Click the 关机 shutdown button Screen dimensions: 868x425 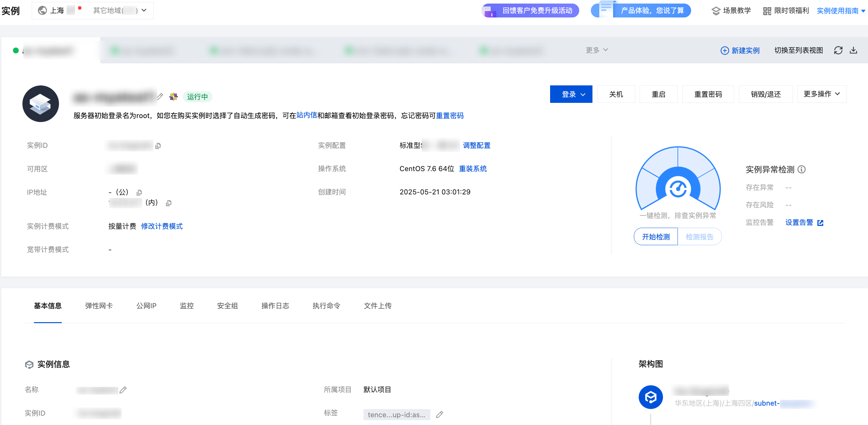tap(616, 94)
